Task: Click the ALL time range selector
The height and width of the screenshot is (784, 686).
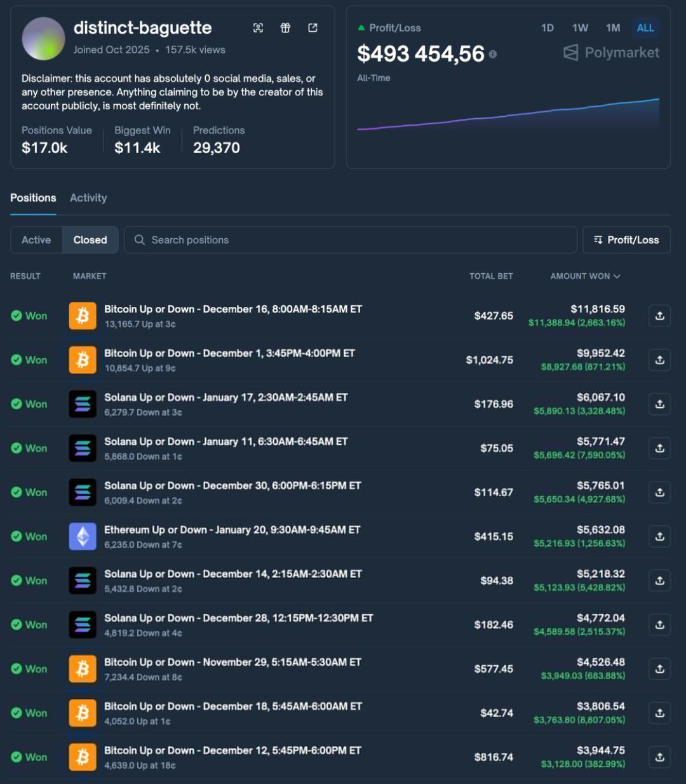Action: point(645,27)
